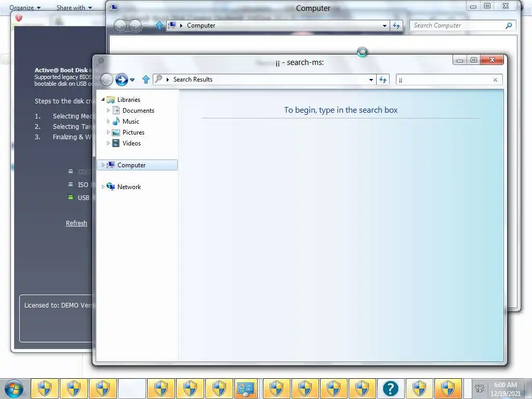
Task: Click the Libraries folder icon in the tree
Action: [111, 99]
